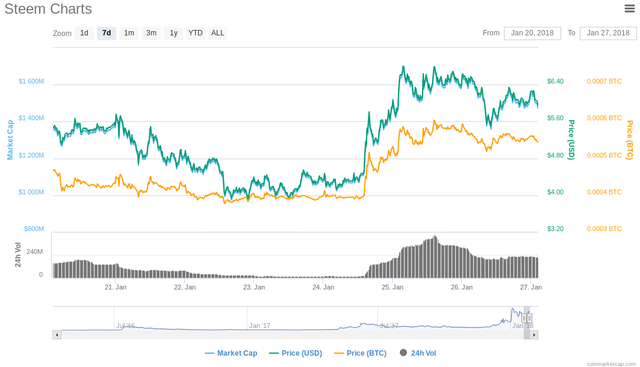Click the Market Cap axis title
This screenshot has height=367, width=640.
pos(10,140)
